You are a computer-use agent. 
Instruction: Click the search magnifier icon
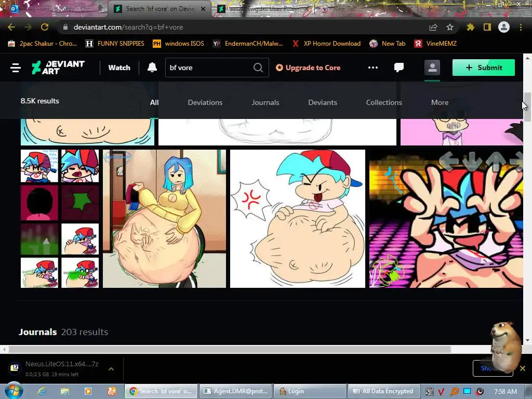tap(258, 68)
